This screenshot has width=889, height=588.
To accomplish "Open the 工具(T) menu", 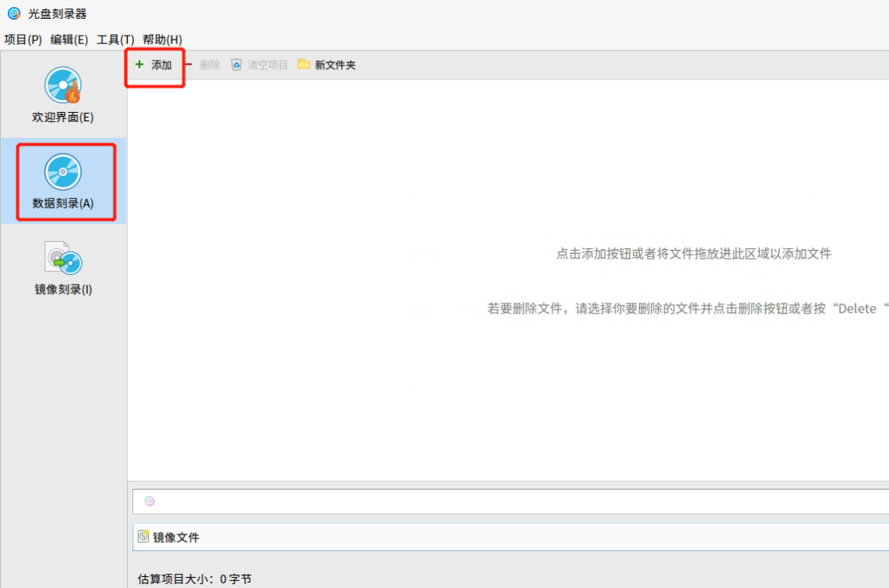I will coord(115,39).
